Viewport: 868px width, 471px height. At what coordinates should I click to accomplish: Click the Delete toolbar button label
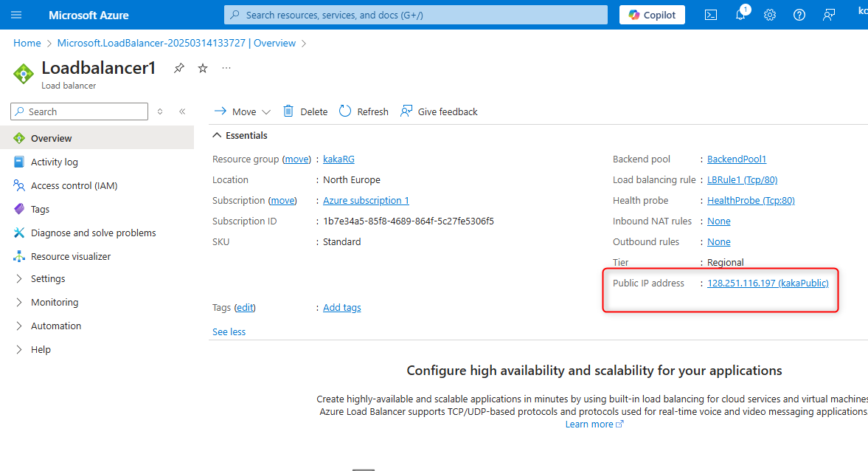click(314, 112)
